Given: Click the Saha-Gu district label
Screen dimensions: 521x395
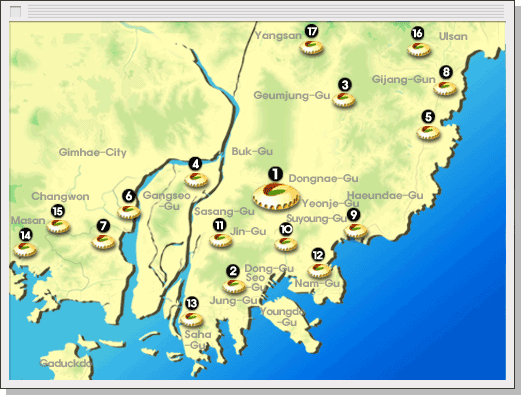Looking at the screenshot, I should [198, 340].
